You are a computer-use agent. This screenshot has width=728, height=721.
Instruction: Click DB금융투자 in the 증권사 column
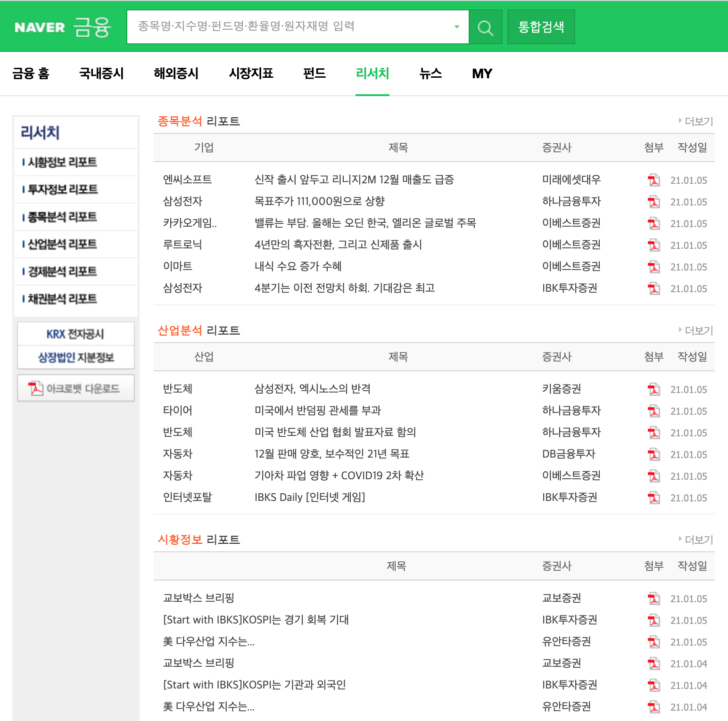pos(569,454)
